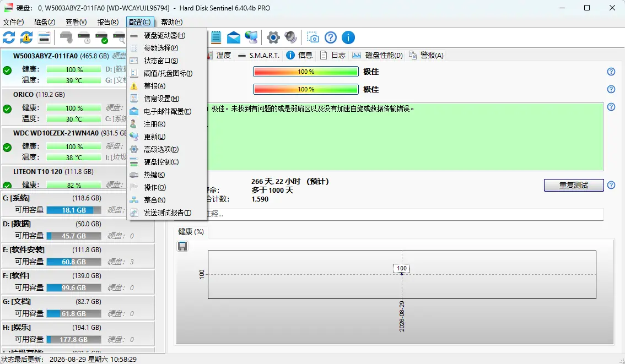
Task: Choose 更新(U) menu entry
Action: [x=167, y=137]
